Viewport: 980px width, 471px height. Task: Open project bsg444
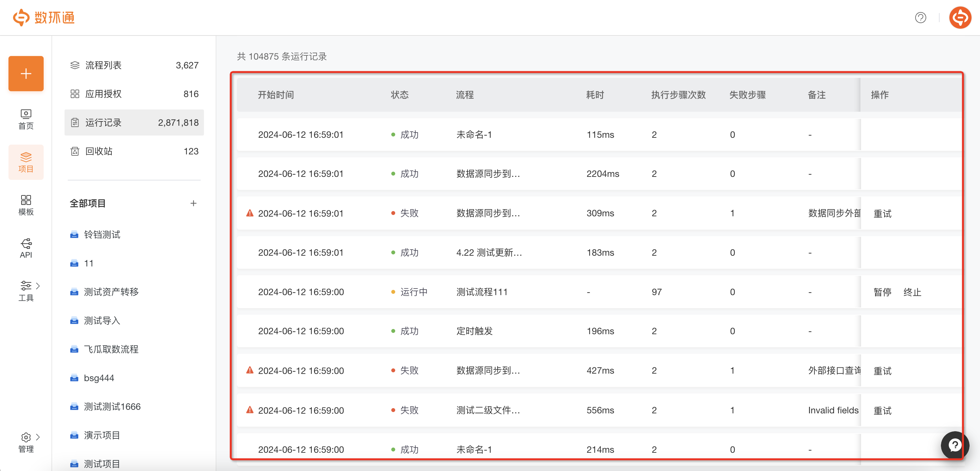92,378
